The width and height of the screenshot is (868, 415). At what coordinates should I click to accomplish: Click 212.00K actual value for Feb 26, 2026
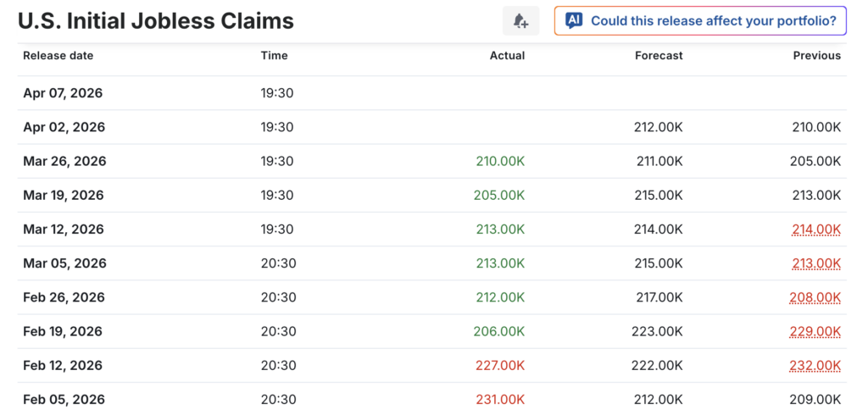click(x=500, y=297)
